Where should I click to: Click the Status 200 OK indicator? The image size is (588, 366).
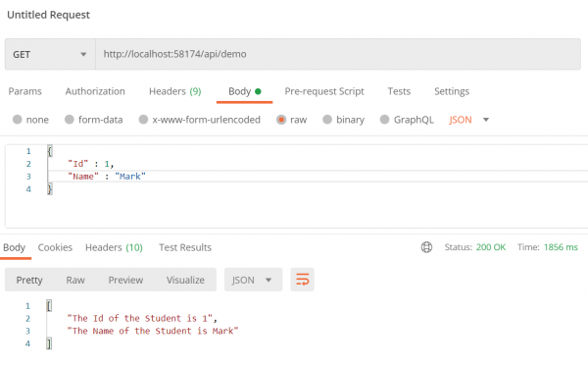[475, 247]
